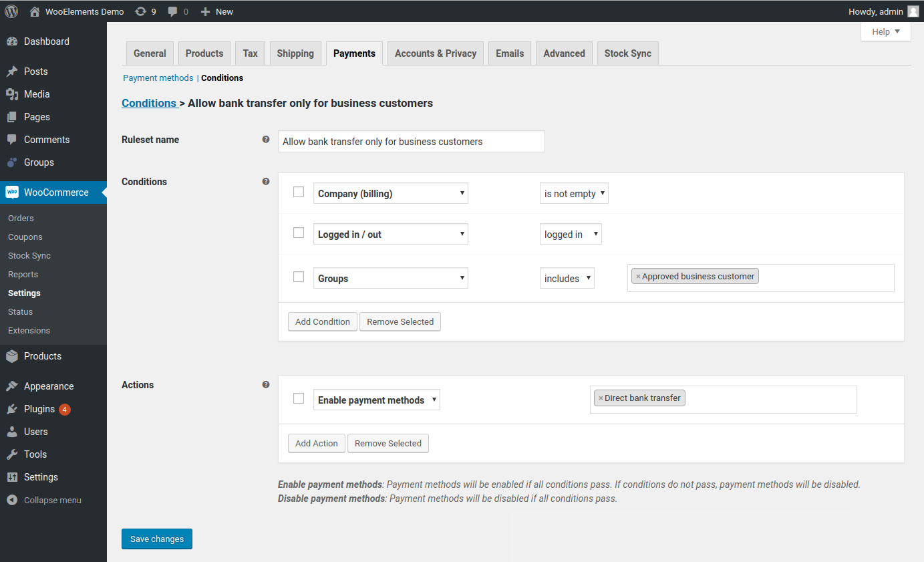Click the admin user avatar icon
This screenshot has height=562, width=924.
(913, 11)
